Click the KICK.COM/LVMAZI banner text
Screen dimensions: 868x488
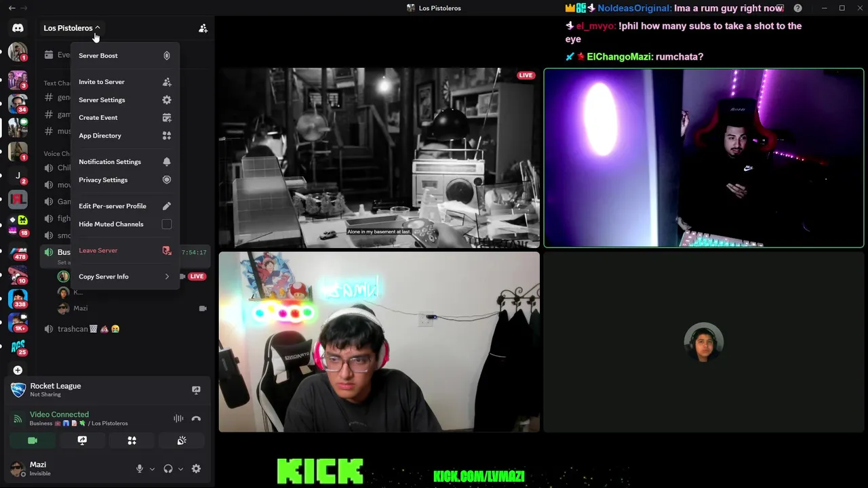pyautogui.click(x=479, y=476)
